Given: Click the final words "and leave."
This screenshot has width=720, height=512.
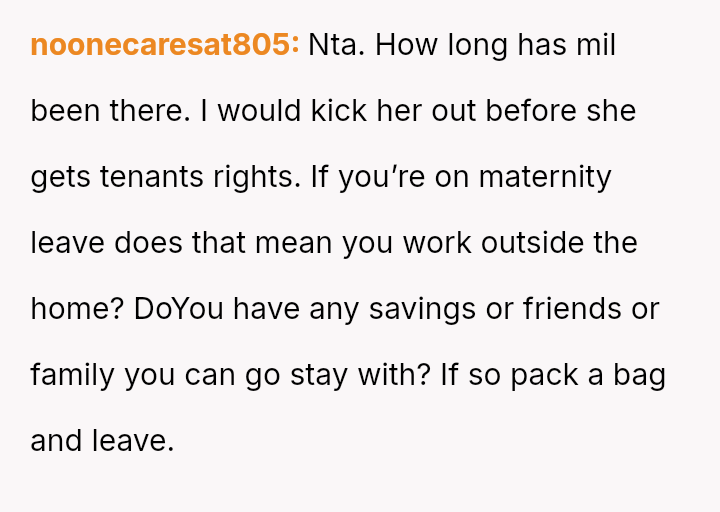Looking at the screenshot, I should click(x=102, y=441).
